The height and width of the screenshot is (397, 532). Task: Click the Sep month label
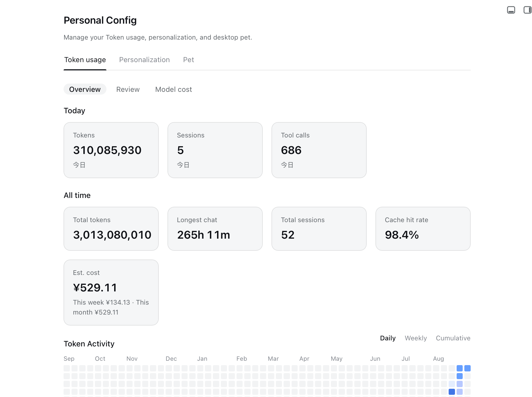point(69,359)
